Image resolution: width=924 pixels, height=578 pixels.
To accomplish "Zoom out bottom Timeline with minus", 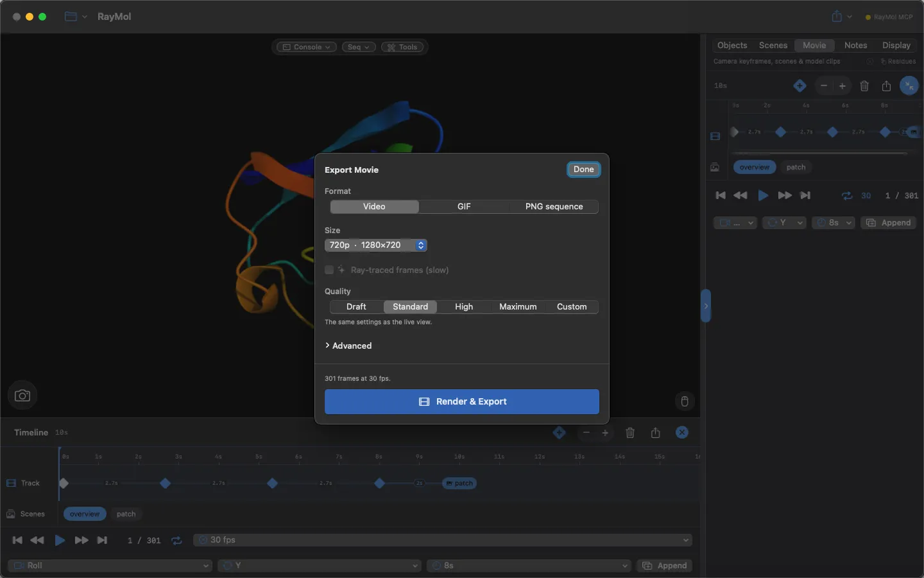I will click(x=586, y=433).
